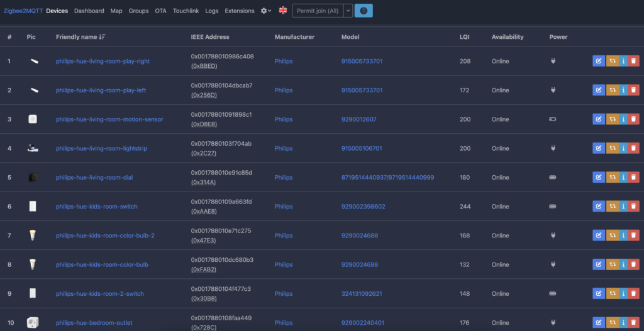Click the Permit join (All) button
Viewport: 644px width, 331px height.
point(318,11)
